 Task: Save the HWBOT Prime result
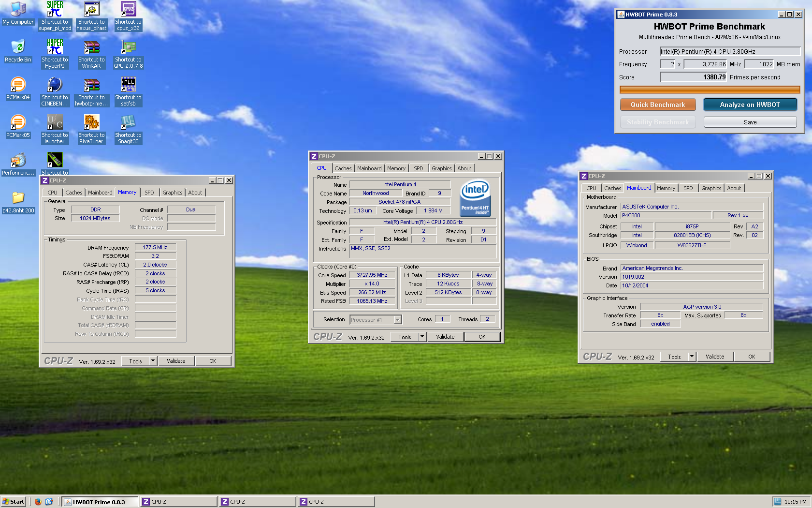click(x=750, y=122)
